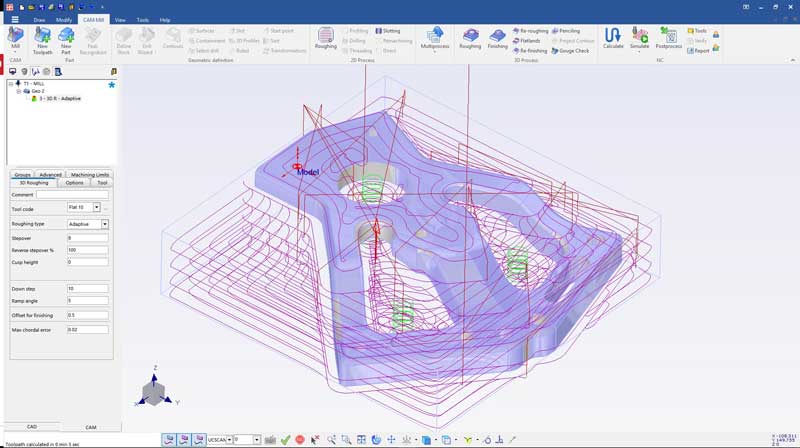
Task: Open the Machining Limits tab
Action: (x=90, y=175)
